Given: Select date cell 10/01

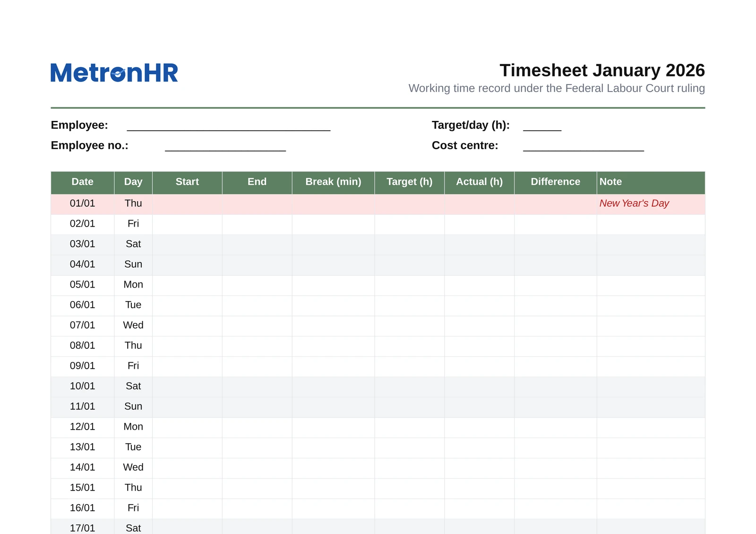Looking at the screenshot, I should (83, 387).
